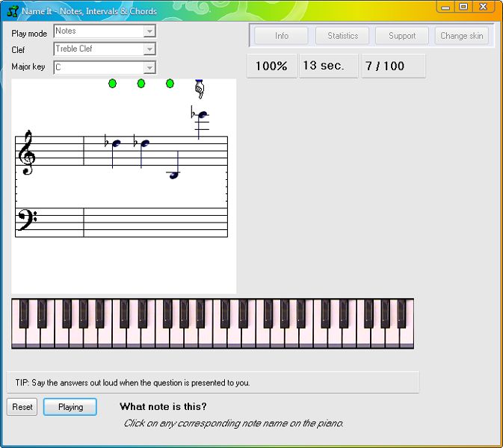Click the 'What note is this?' question text
Screen dimensions: 503x448
point(163,407)
